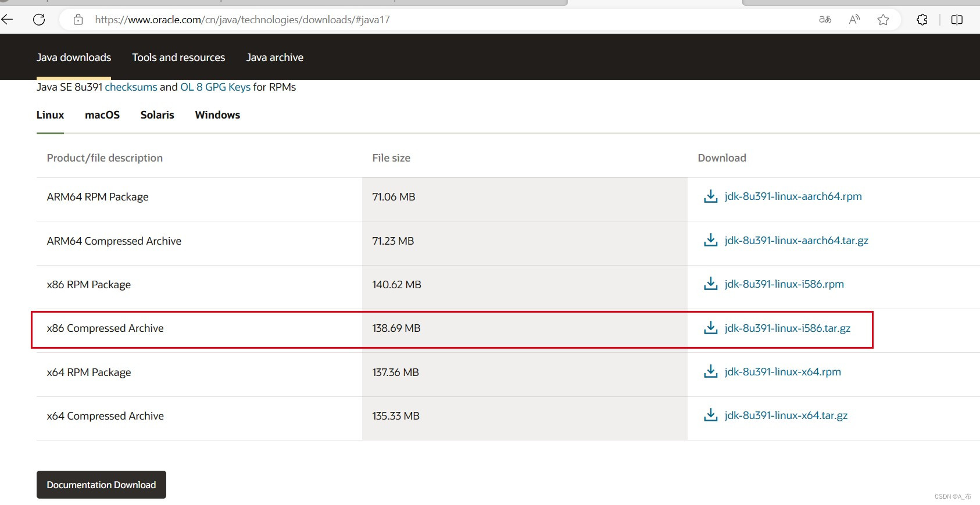Download jdk-8u391-linux-x64.tar.gz link
The width and height of the screenshot is (980, 505).
point(786,416)
